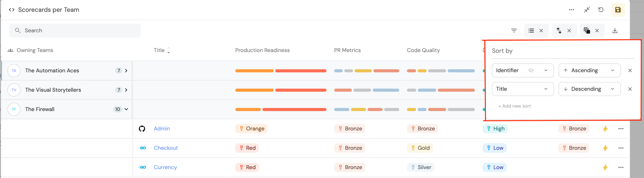Click the Search input field
Image resolution: width=644 pixels, height=178 pixels.
pyautogui.click(x=75, y=30)
